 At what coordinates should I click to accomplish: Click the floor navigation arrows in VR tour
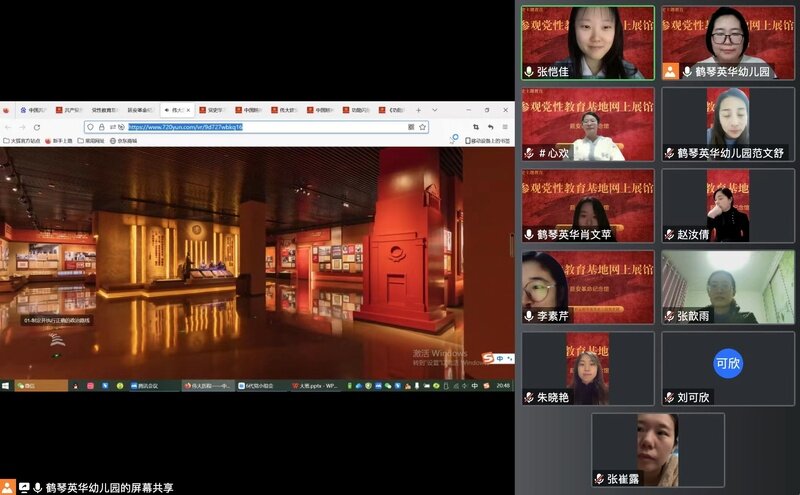click(57, 339)
